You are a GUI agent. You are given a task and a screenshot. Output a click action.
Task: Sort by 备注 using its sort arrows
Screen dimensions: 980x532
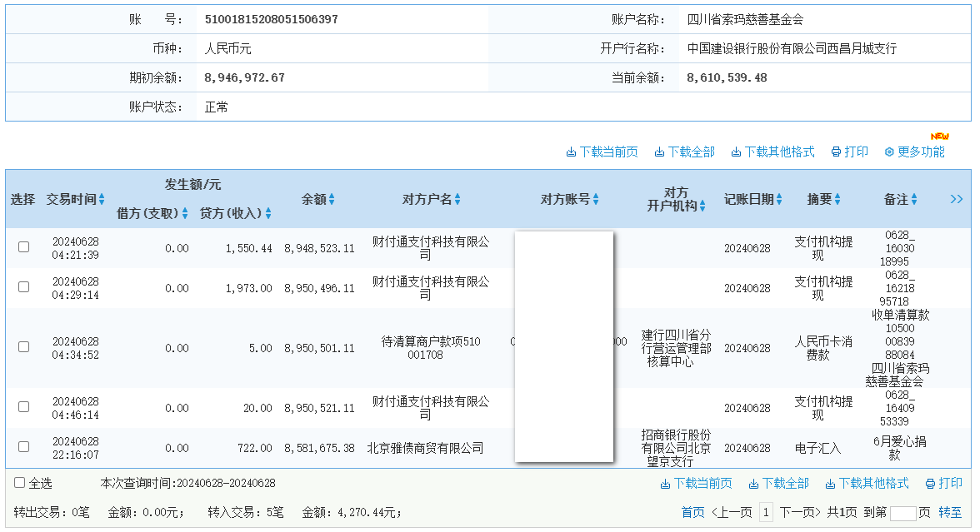[x=914, y=199]
